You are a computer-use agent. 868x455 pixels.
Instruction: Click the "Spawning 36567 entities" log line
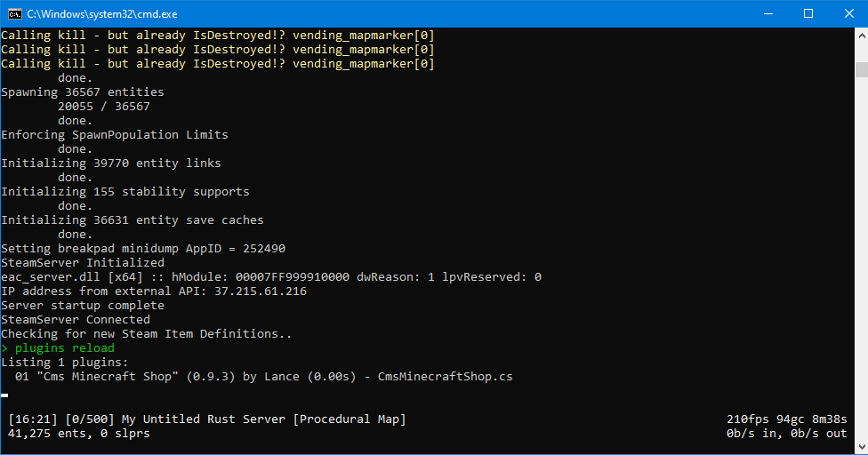click(x=83, y=92)
